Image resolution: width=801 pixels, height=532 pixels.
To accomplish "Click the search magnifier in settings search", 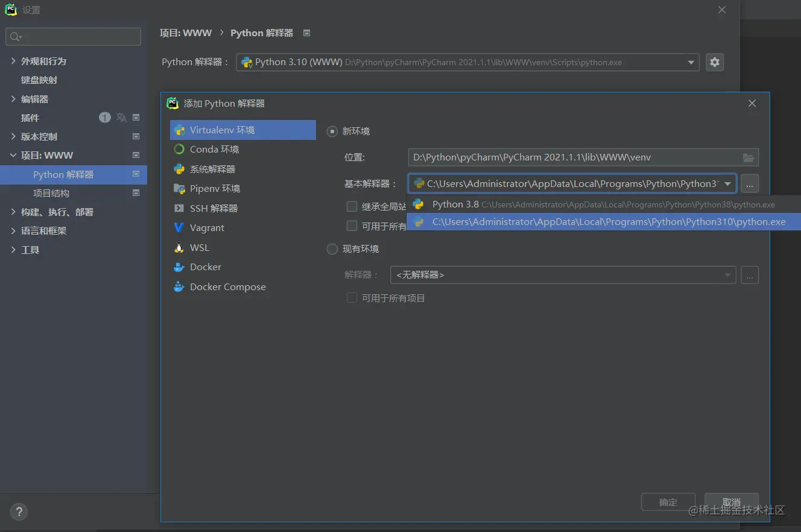I will [15, 37].
